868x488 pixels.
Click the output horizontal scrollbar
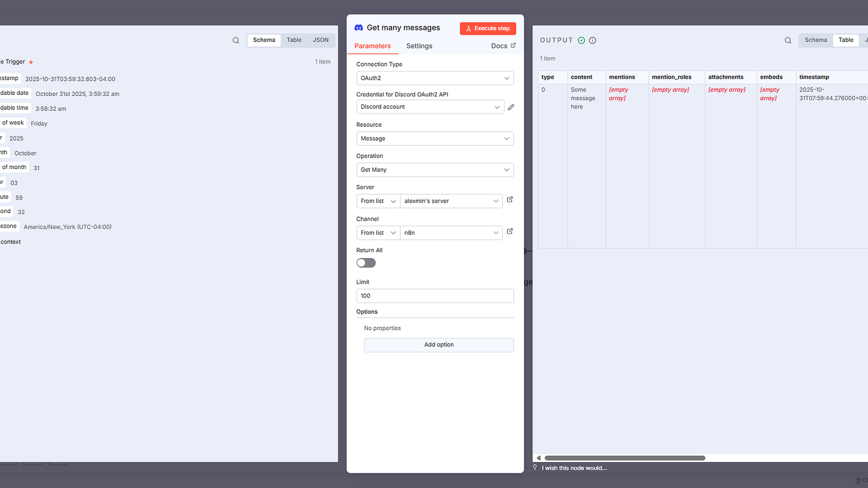pyautogui.click(x=624, y=458)
